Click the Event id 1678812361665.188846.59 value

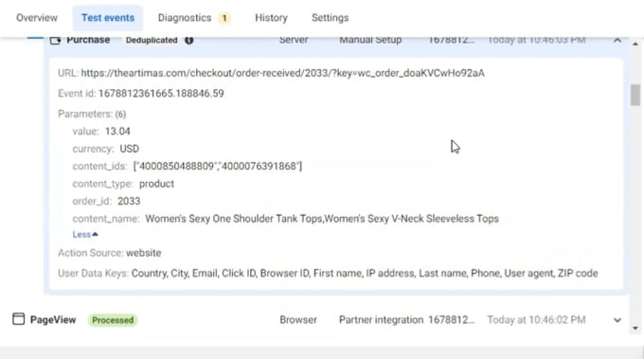click(161, 94)
